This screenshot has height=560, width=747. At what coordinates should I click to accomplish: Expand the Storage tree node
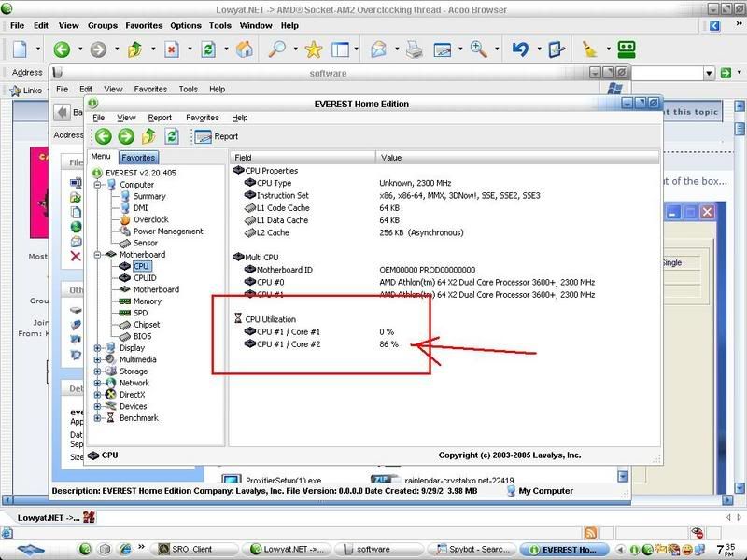point(99,371)
